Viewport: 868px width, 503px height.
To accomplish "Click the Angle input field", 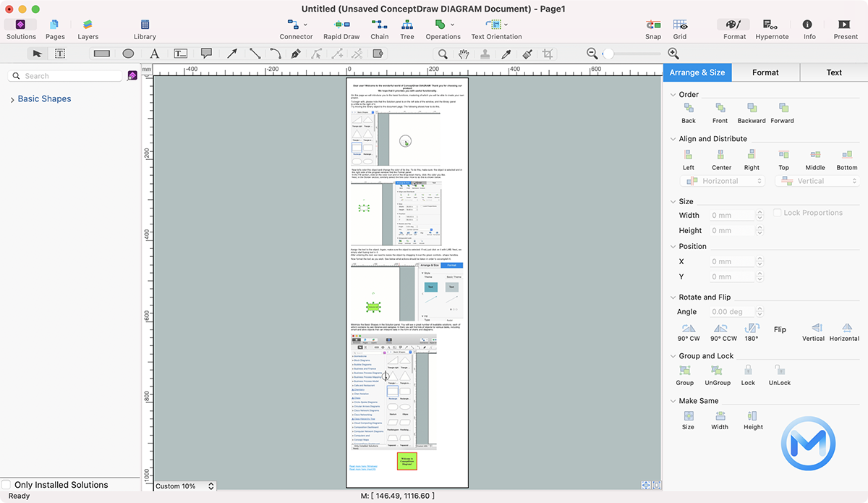I will pos(731,312).
